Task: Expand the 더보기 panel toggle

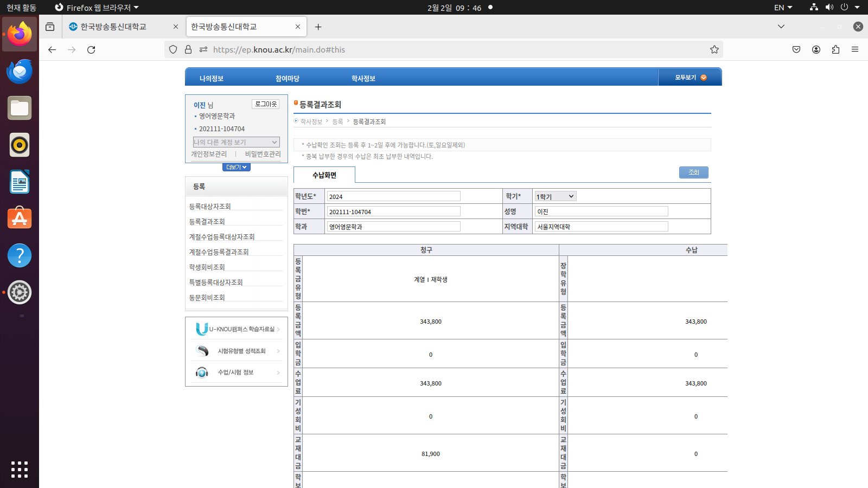Action: coord(236,167)
